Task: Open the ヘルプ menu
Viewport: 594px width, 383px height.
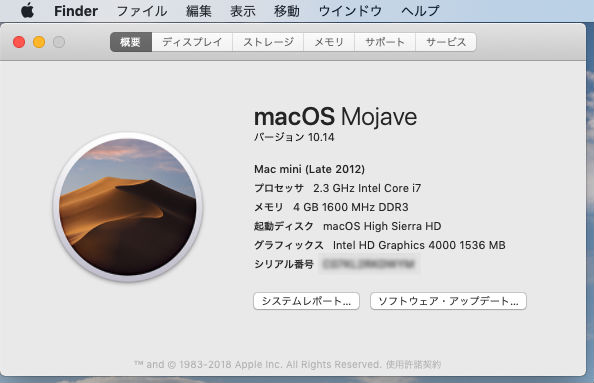Action: click(420, 11)
